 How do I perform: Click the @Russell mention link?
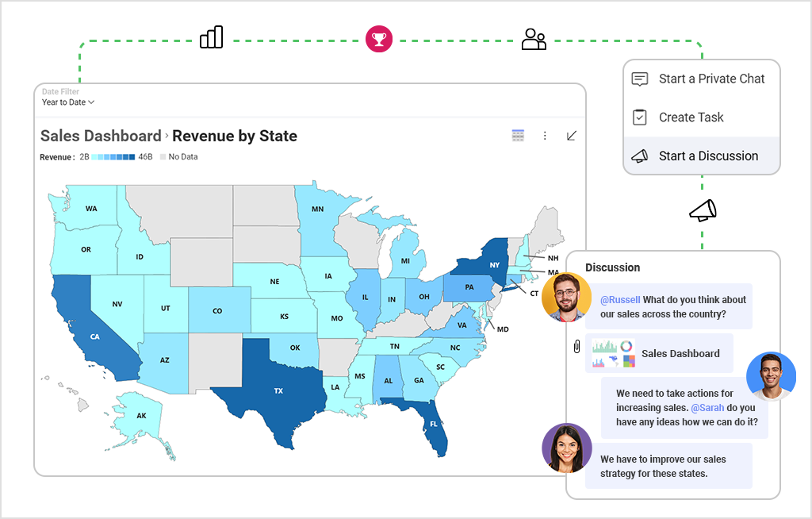coord(619,300)
